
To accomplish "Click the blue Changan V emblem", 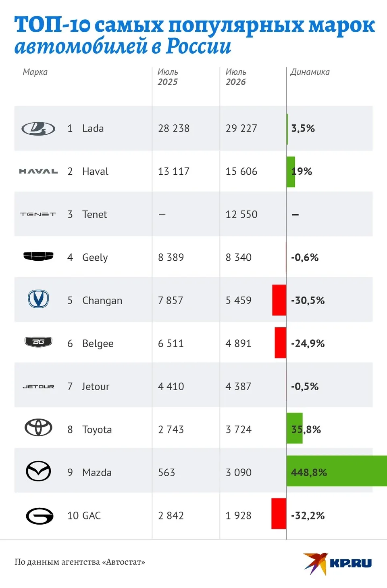I will tap(38, 299).
